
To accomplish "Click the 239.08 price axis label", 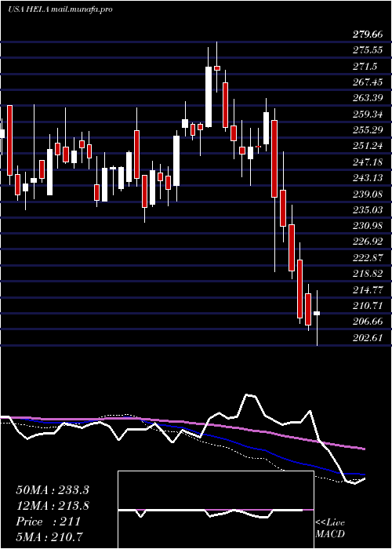I will click(x=368, y=194).
